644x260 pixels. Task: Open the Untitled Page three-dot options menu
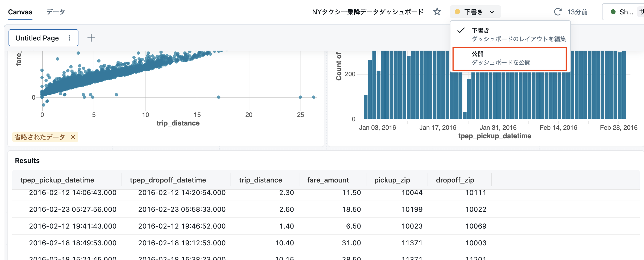pyautogui.click(x=69, y=38)
